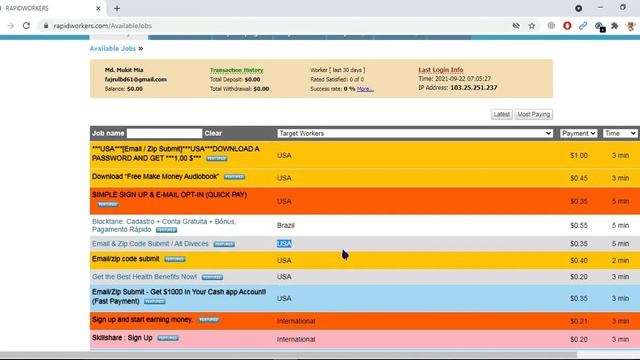Reload the page with the refresh icon
The image size is (640, 360).
[x=27, y=26]
